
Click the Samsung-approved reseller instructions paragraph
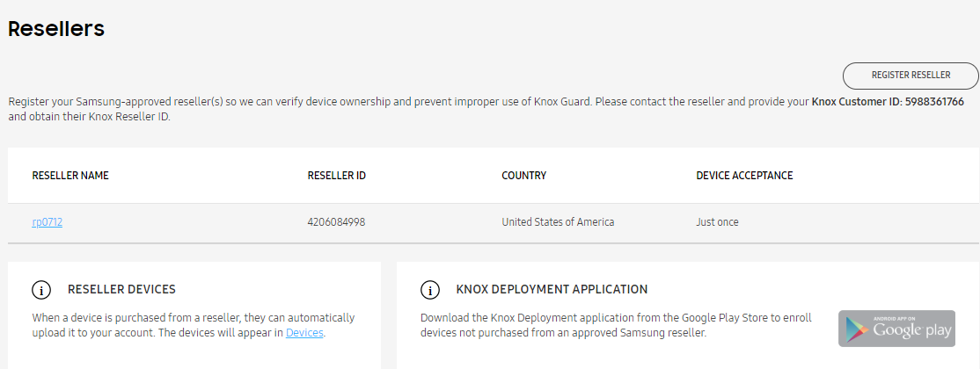tap(486, 109)
